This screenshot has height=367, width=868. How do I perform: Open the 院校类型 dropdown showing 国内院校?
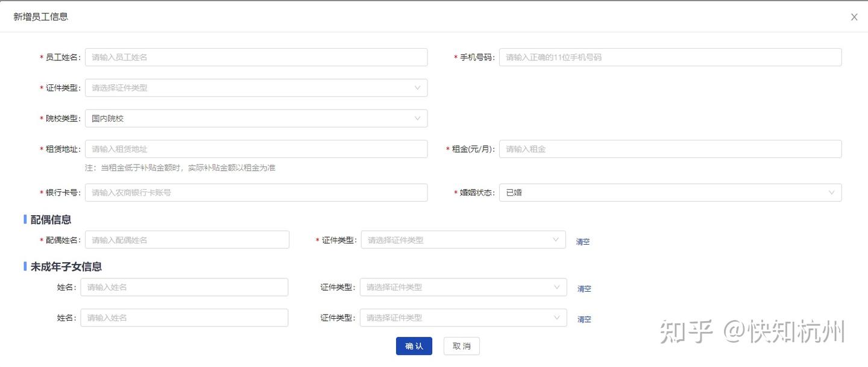point(256,119)
